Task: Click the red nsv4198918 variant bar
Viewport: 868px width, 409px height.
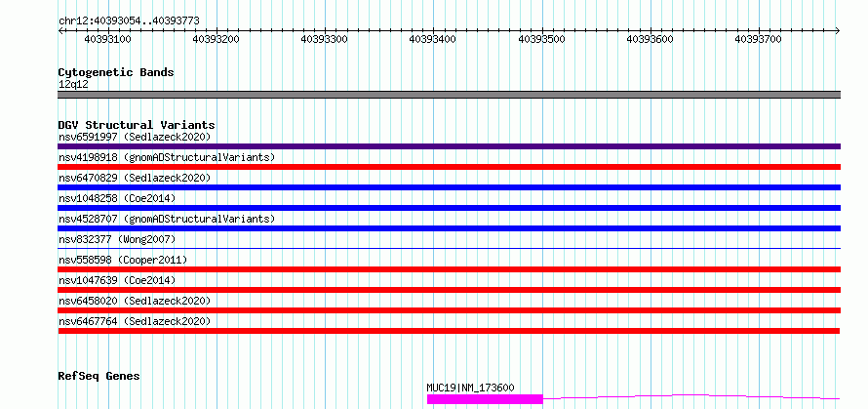Action: [x=449, y=167]
